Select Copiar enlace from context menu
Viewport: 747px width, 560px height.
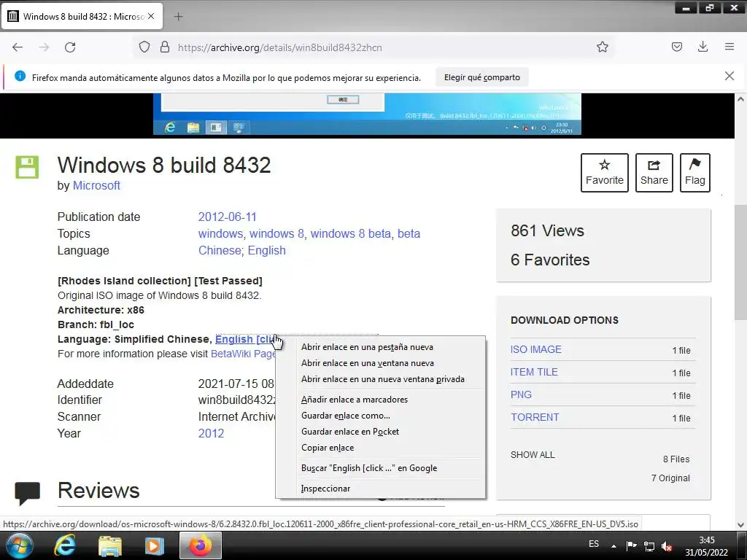pyautogui.click(x=380, y=448)
